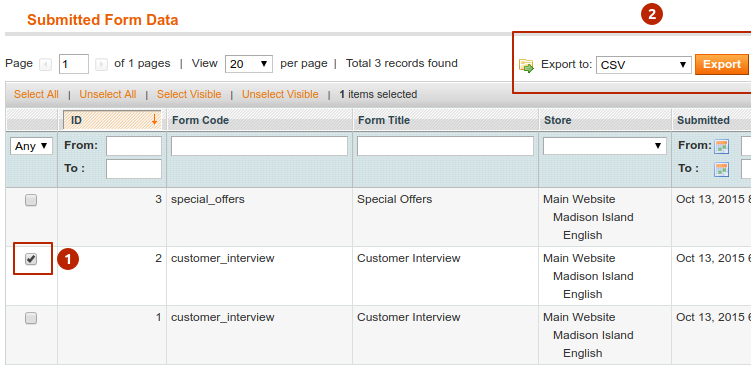Open the per page View dropdown
This screenshot has width=754, height=372.
(249, 64)
